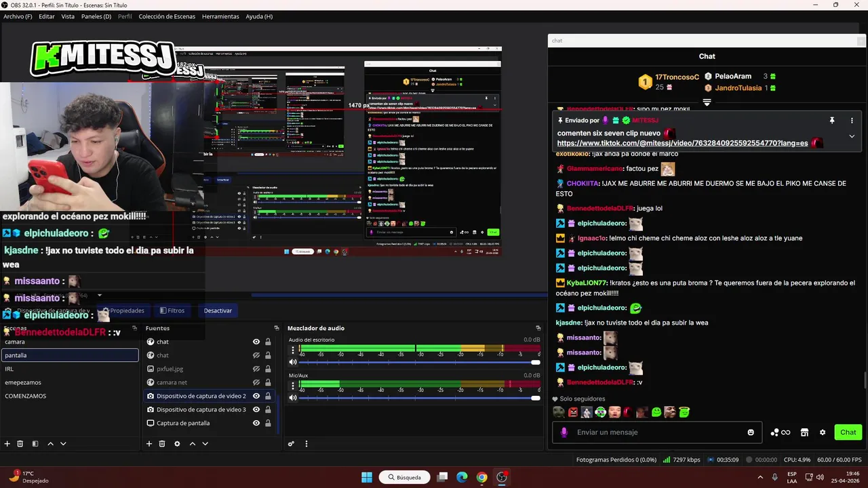Open channel points icon in chat

coord(781,432)
